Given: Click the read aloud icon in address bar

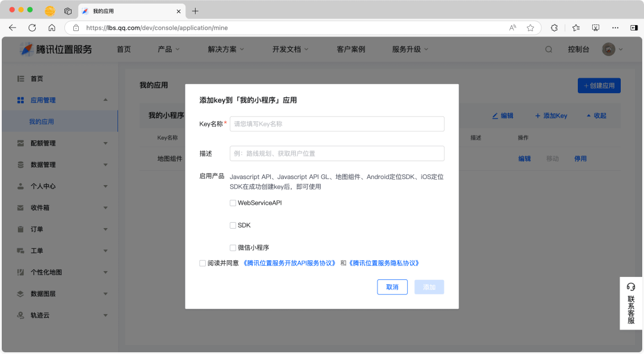Looking at the screenshot, I should tap(513, 27).
